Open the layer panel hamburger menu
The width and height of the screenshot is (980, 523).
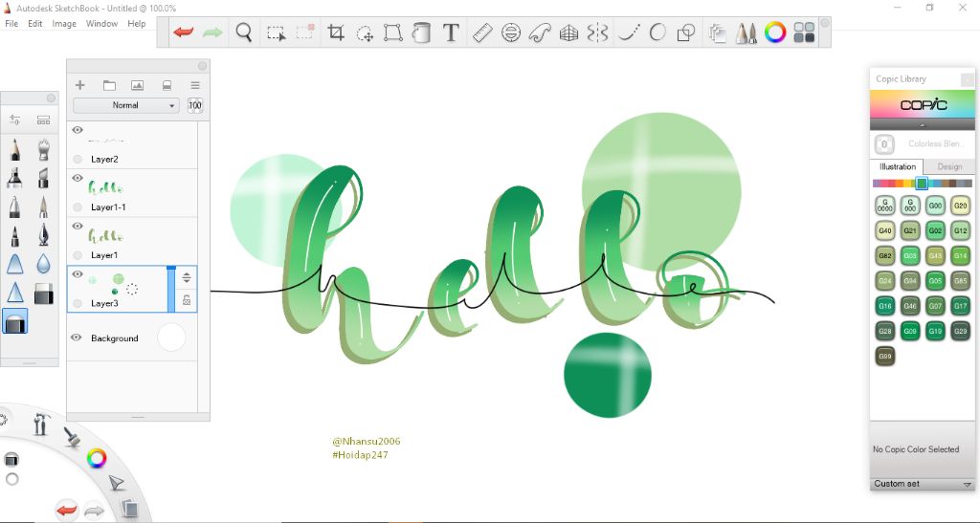(195, 85)
